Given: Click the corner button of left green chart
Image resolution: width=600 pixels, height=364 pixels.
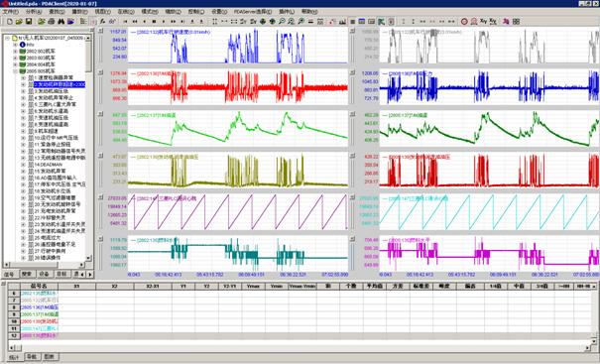Looking at the screenshot, I should (x=100, y=114).
